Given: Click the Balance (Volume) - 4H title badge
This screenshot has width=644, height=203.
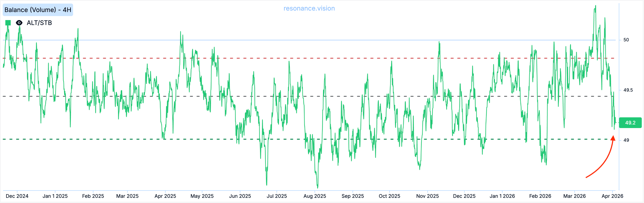Looking at the screenshot, I should tap(38, 10).
